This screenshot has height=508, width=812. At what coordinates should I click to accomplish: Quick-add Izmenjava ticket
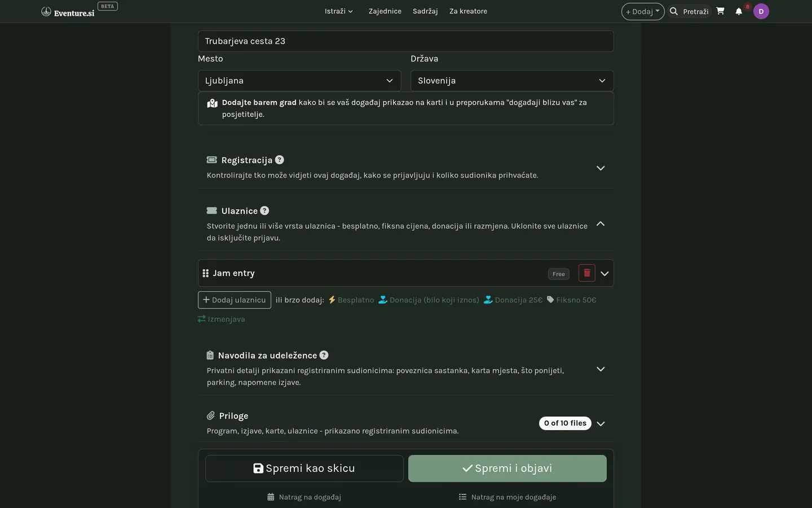click(221, 319)
